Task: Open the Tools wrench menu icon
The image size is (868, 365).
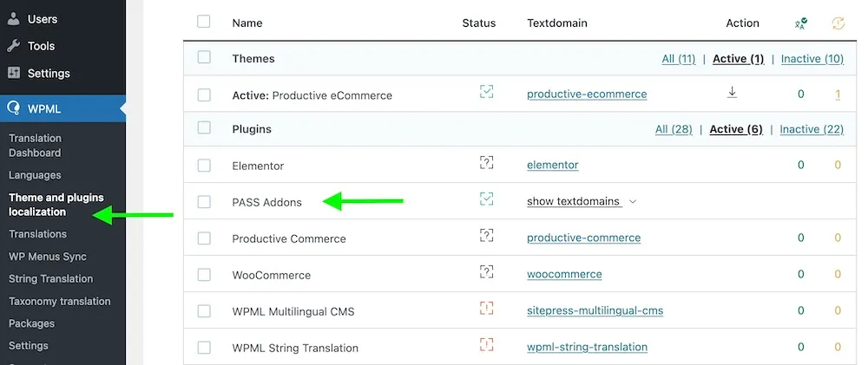Action: (14, 46)
